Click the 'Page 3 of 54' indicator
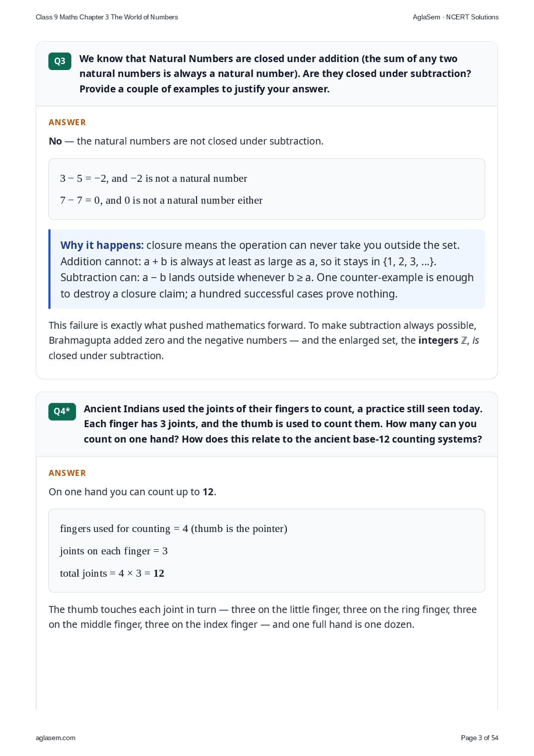Image resolution: width=534 pixels, height=756 pixels. click(x=479, y=738)
